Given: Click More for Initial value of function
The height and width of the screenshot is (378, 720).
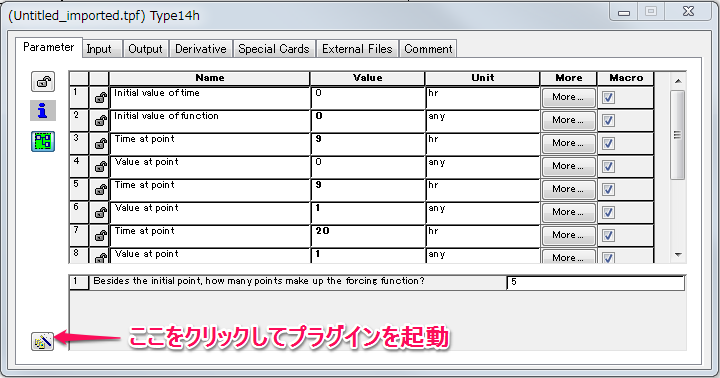Looking at the screenshot, I should [x=568, y=120].
